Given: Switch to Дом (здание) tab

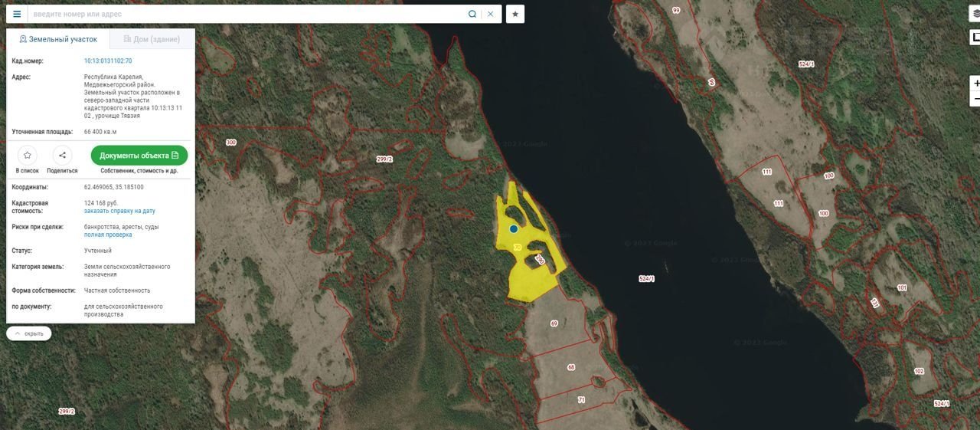Looking at the screenshot, I should 152,39.
